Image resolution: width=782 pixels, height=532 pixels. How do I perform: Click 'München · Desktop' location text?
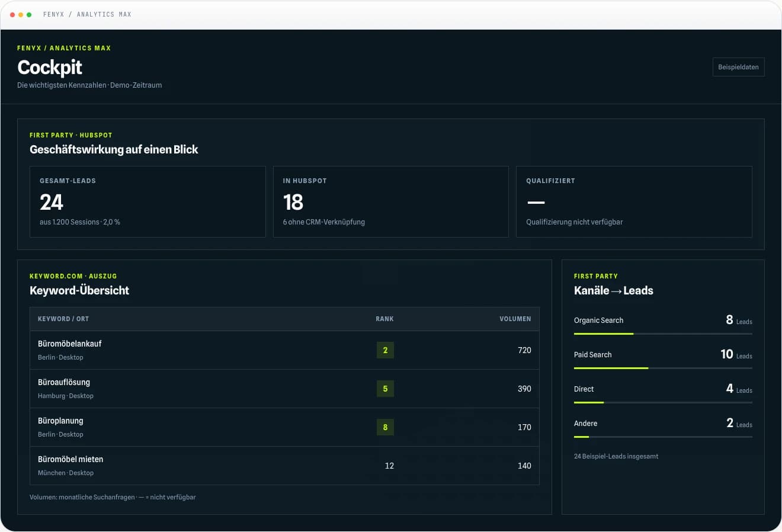[x=66, y=473]
